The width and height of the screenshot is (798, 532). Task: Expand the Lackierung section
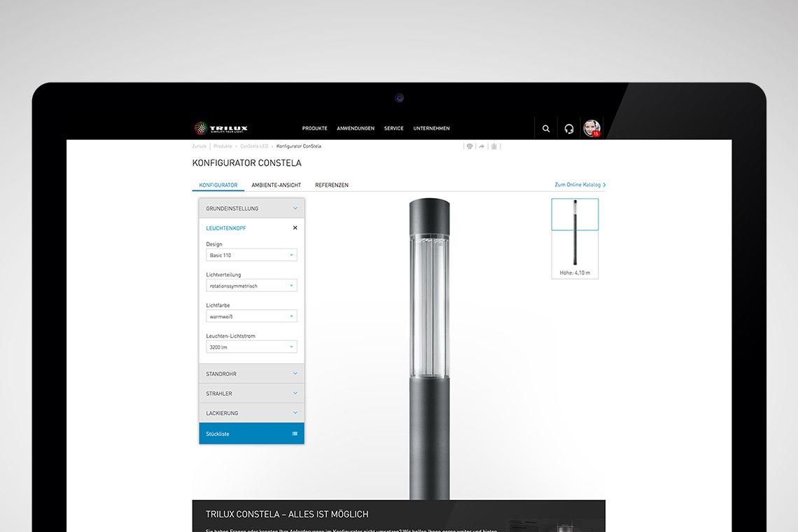click(251, 413)
